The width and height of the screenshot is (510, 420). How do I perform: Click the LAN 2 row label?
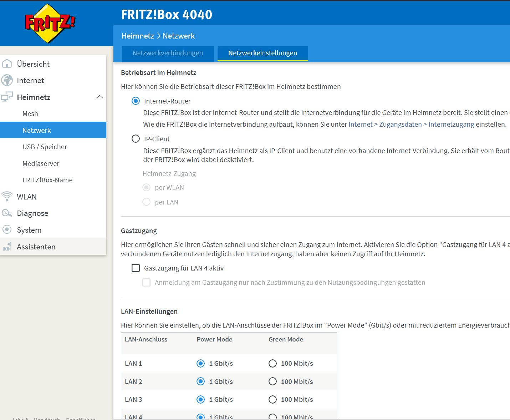[x=133, y=381]
